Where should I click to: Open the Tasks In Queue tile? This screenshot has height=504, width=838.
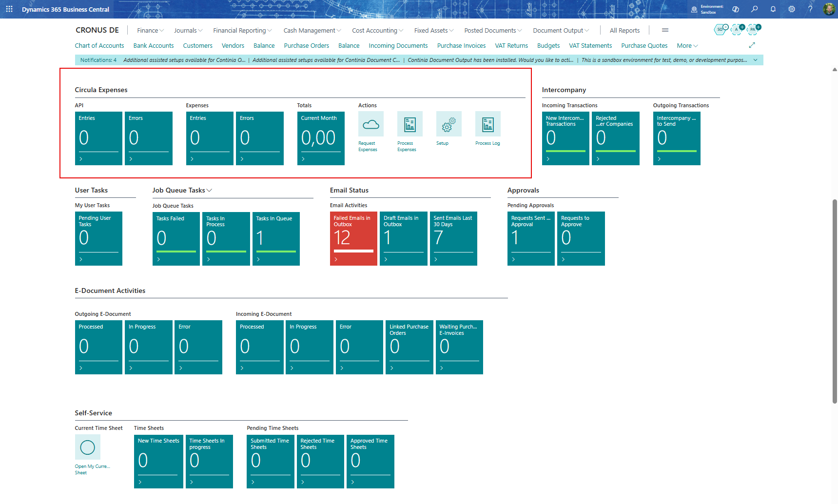tap(276, 239)
